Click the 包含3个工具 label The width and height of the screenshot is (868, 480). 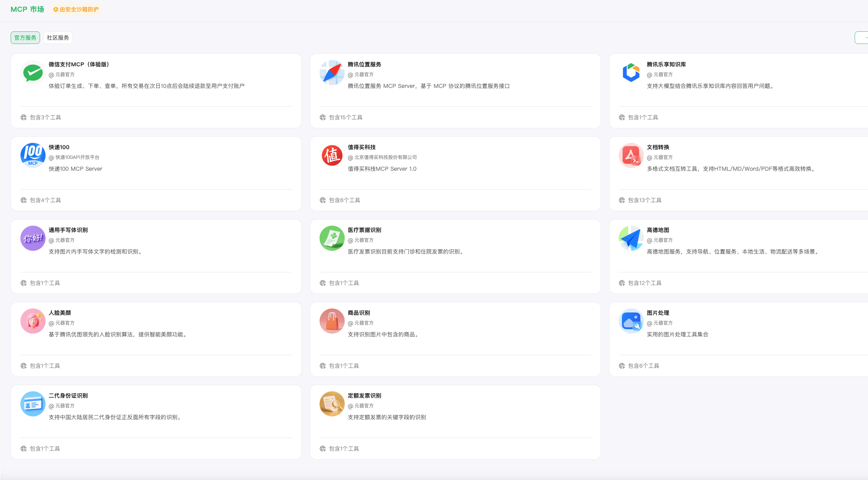click(46, 117)
